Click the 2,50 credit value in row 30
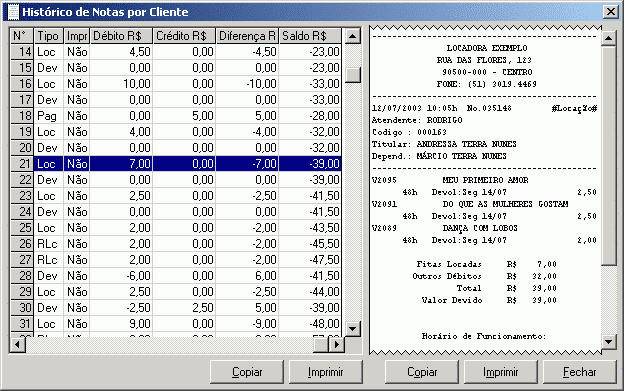Viewport: 624px width, 391px height. pos(184,308)
